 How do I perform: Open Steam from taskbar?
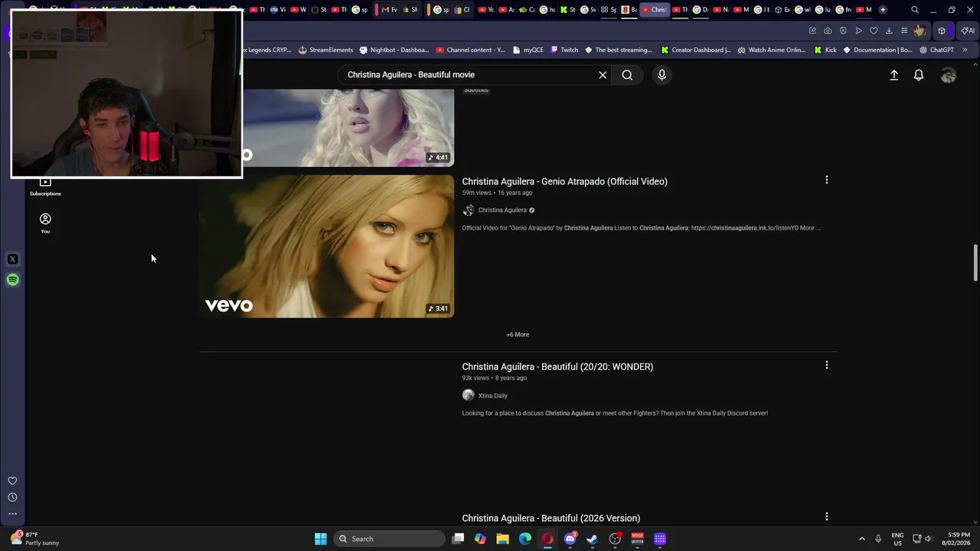coord(593,539)
